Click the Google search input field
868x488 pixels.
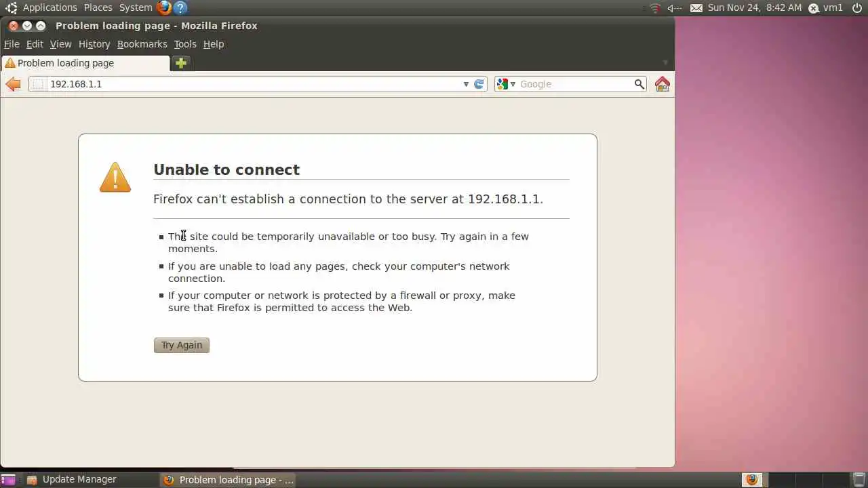pyautogui.click(x=575, y=84)
